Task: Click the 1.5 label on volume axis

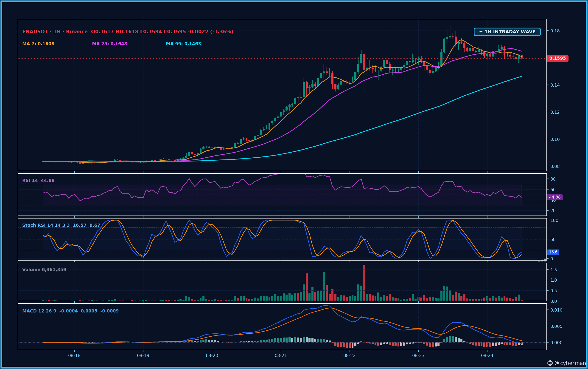Action: tap(554, 270)
